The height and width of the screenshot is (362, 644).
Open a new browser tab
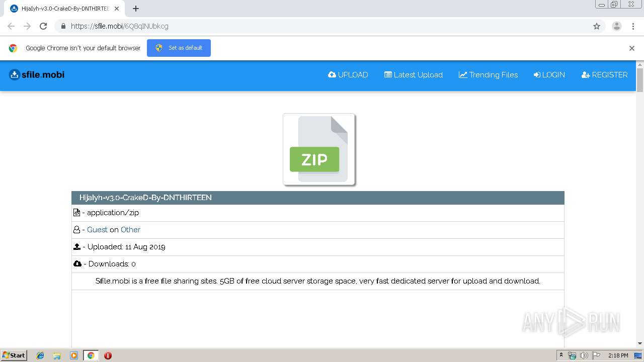pyautogui.click(x=136, y=9)
